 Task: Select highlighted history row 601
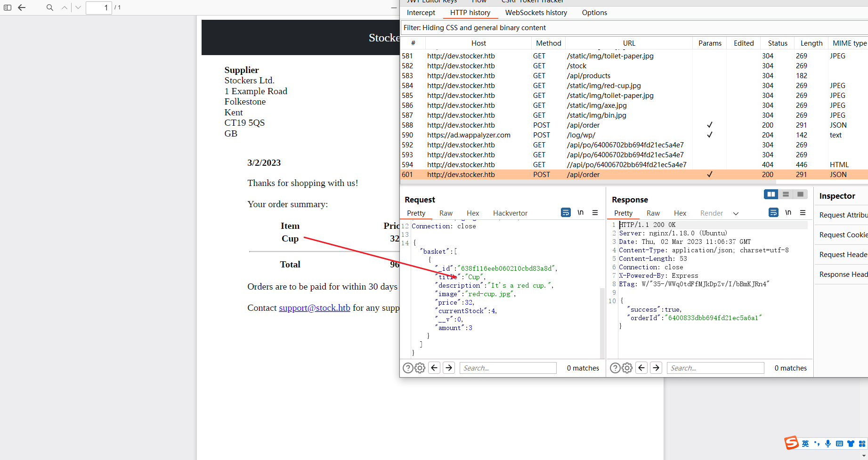click(x=633, y=175)
